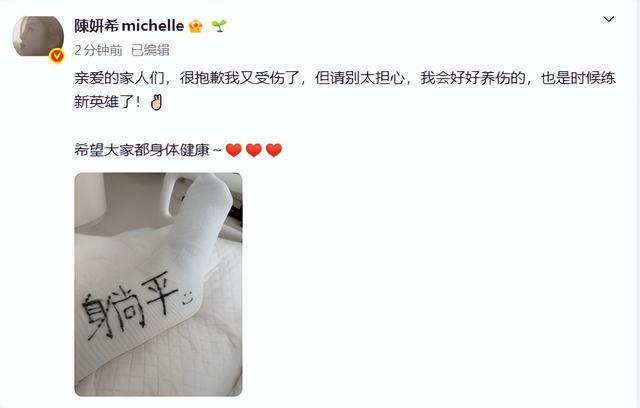Open the username 陳妍希 michelle link
Viewport: 640px width, 408px height.
[x=129, y=26]
